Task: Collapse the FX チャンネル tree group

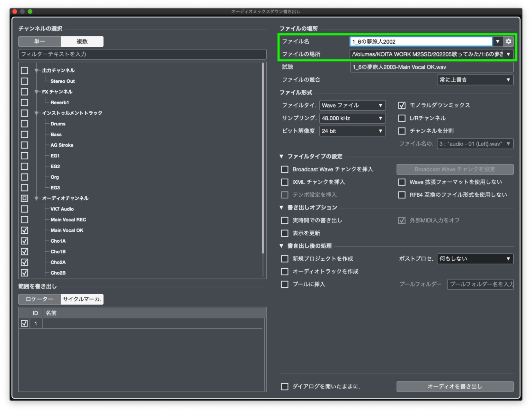Action: click(x=36, y=92)
